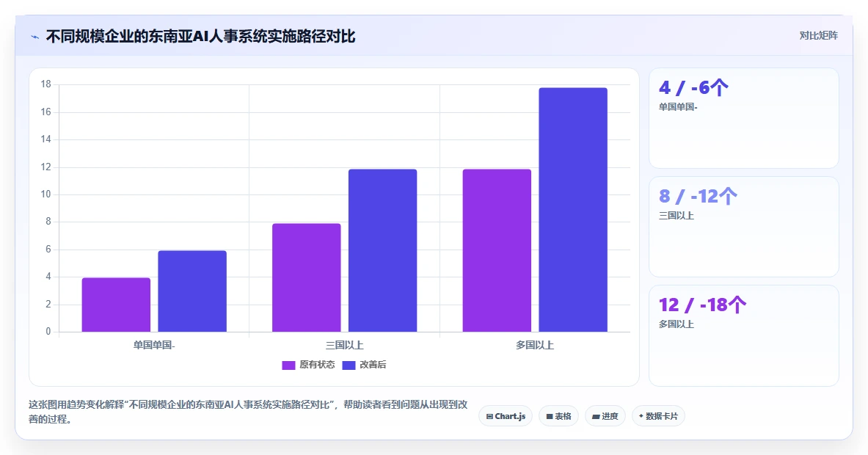Click the 改善后 bar for 单国单国-
Viewport: 868px width, 455px height.
tap(192, 291)
